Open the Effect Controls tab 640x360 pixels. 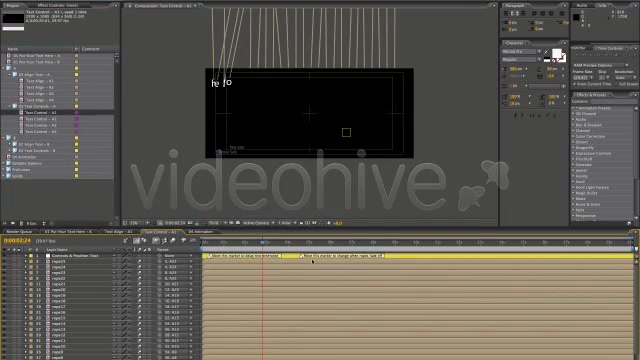tap(58, 5)
